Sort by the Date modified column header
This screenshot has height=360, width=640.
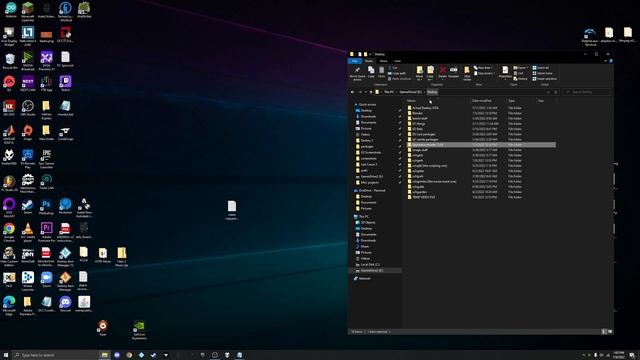pos(482,101)
